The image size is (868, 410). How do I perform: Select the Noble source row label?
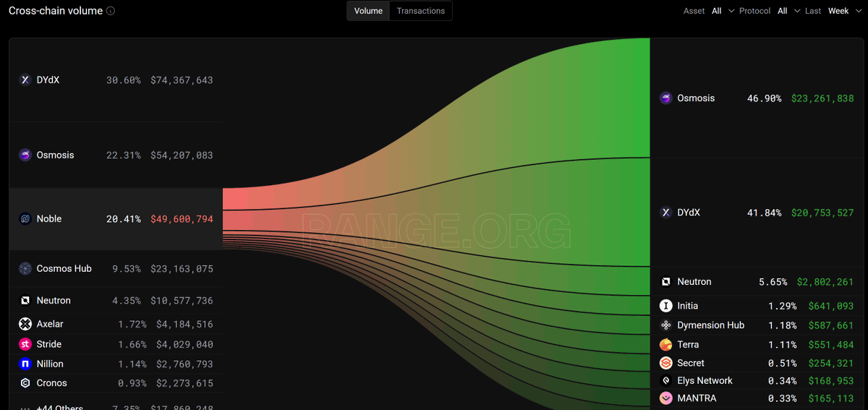[x=49, y=219]
